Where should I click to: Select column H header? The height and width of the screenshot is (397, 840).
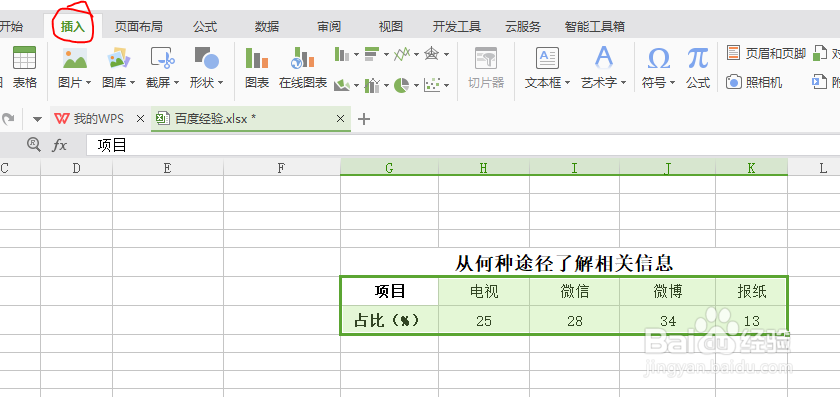point(484,168)
